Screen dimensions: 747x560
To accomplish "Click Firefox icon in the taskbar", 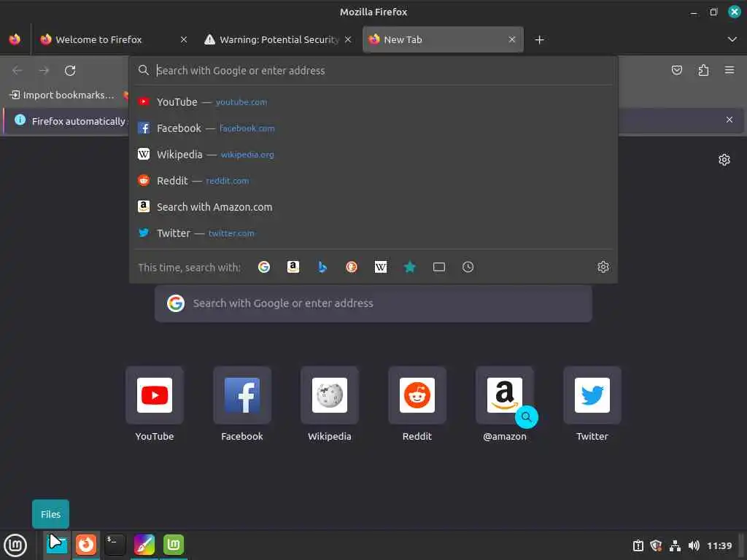I will click(x=86, y=545).
